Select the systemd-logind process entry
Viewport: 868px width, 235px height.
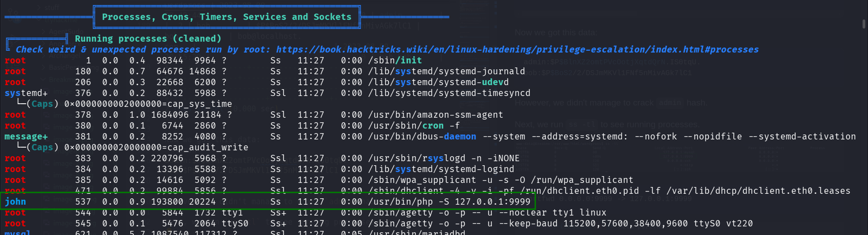pyautogui.click(x=441, y=169)
